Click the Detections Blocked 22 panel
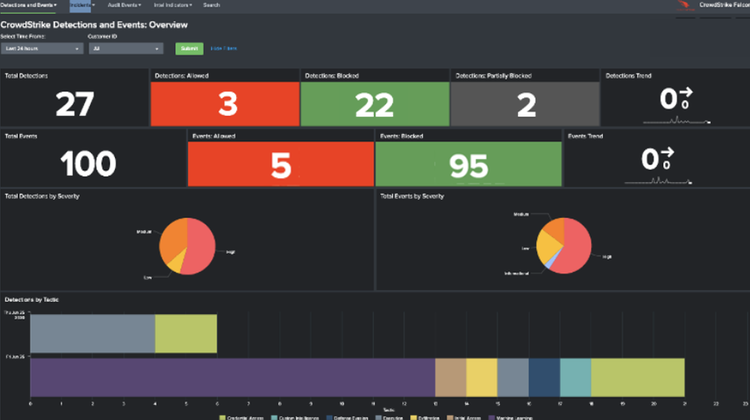The image size is (750, 420). click(x=375, y=103)
